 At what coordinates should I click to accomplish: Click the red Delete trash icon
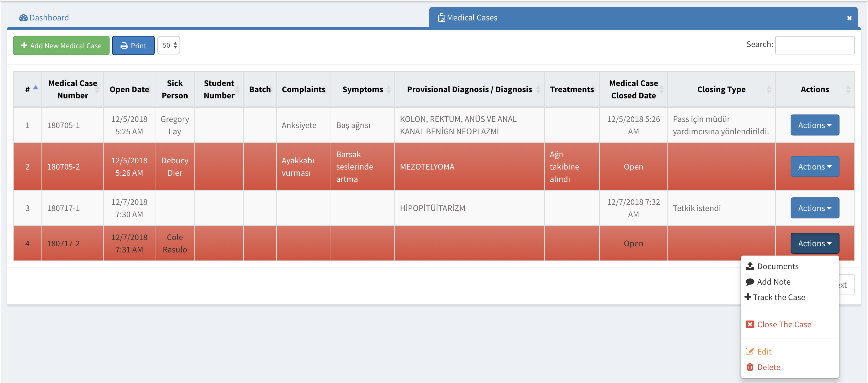point(750,367)
